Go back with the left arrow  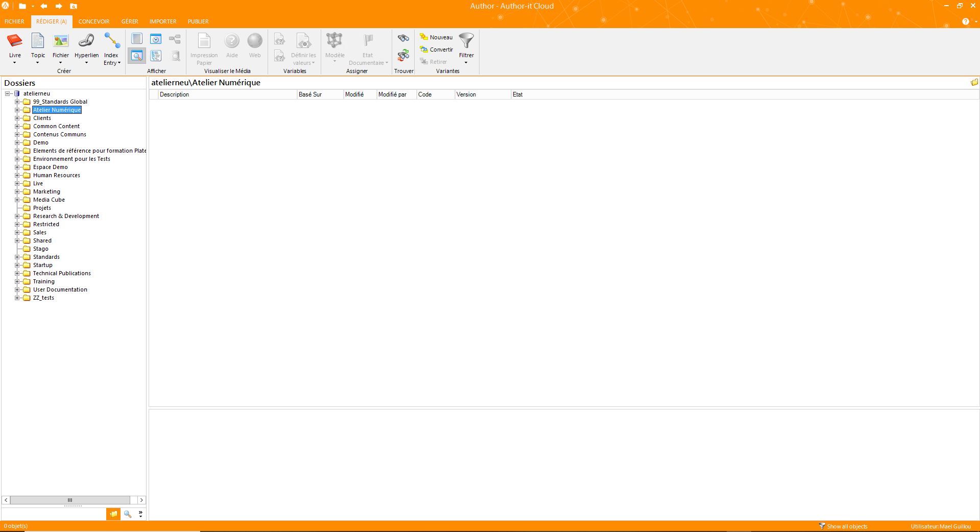[x=44, y=6]
